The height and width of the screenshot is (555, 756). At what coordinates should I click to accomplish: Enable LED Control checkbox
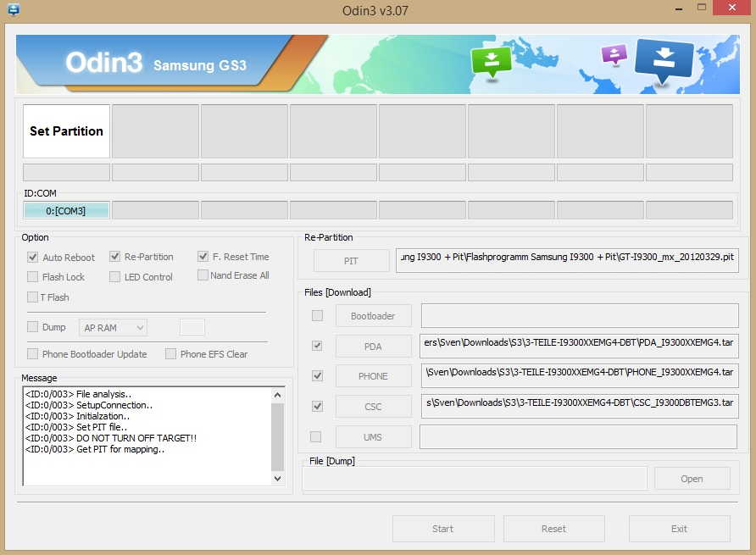point(114,277)
